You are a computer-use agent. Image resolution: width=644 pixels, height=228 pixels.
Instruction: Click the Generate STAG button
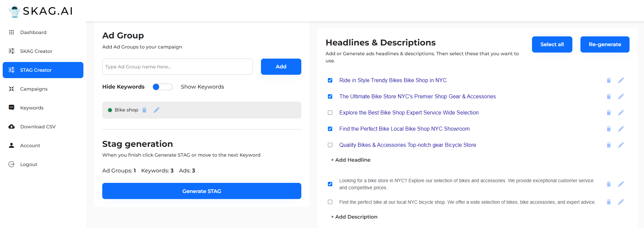coord(202,191)
